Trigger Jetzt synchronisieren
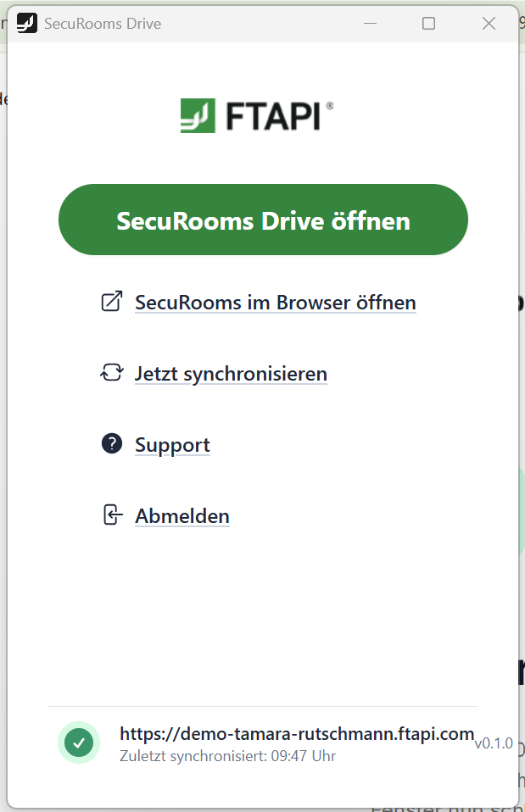Image resolution: width=525 pixels, height=812 pixels. tap(231, 373)
